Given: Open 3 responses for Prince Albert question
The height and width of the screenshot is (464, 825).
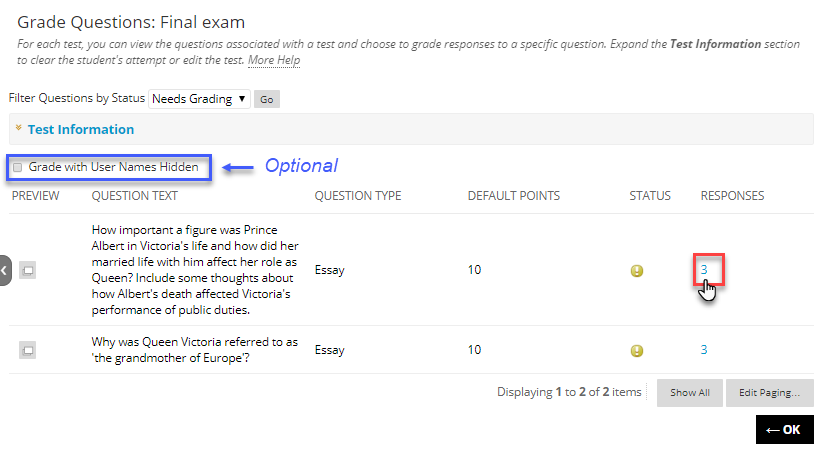Looking at the screenshot, I should point(704,269).
